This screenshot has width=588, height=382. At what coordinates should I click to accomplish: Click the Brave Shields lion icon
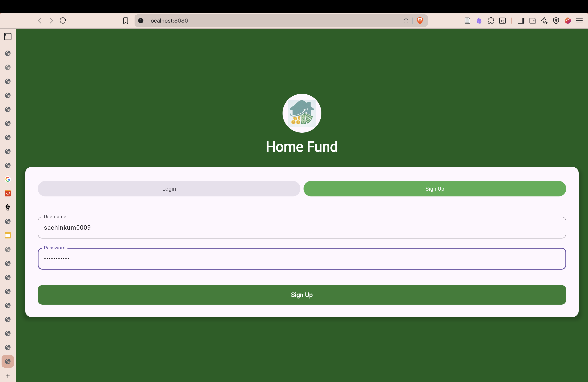coord(420,20)
